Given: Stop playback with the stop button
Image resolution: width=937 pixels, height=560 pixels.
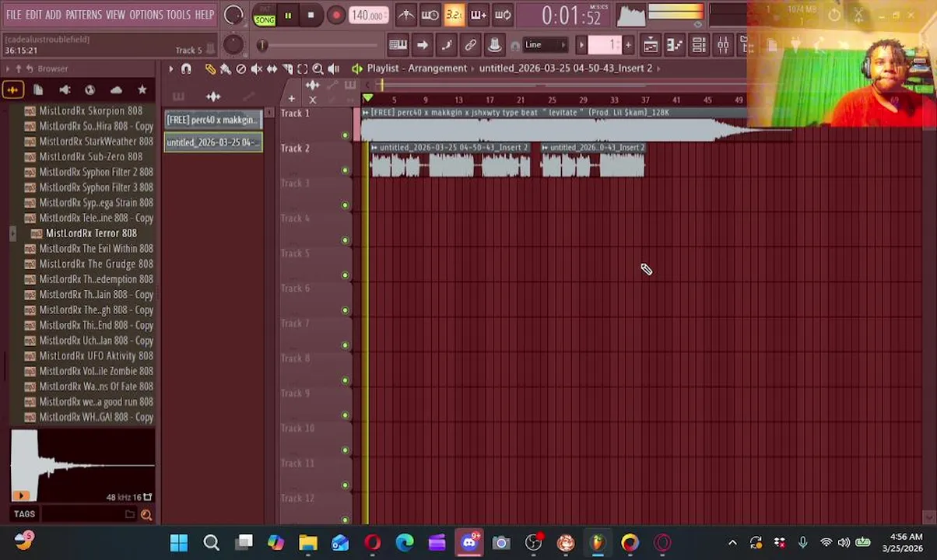Looking at the screenshot, I should (311, 15).
